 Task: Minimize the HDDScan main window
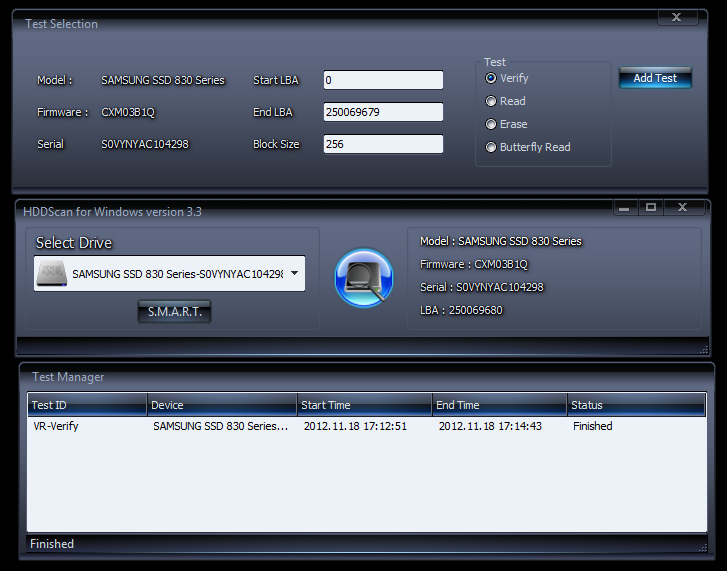click(625, 208)
